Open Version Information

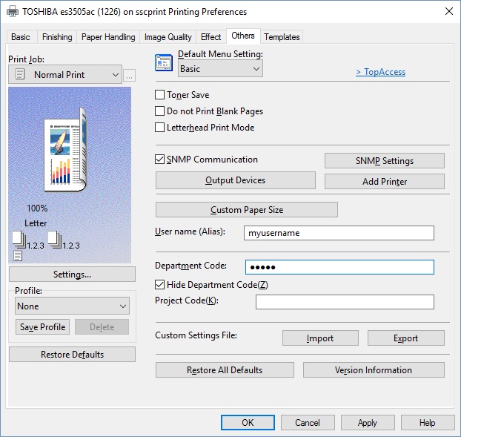(374, 370)
